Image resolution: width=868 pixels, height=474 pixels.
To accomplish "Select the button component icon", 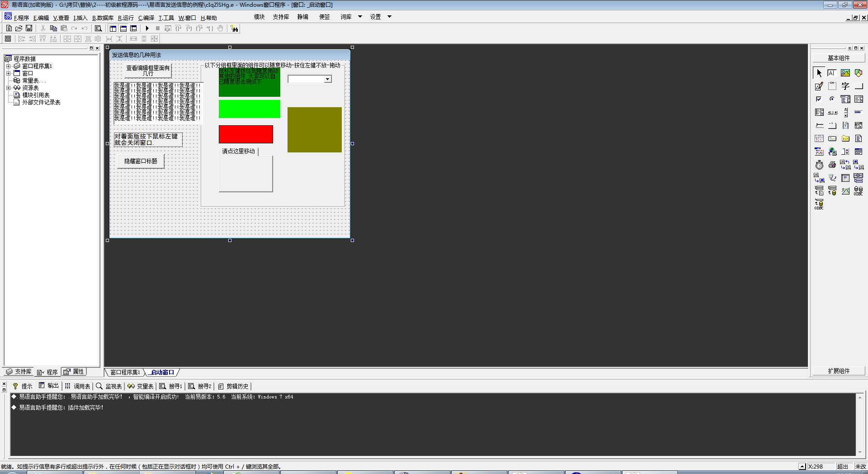I will point(859,86).
